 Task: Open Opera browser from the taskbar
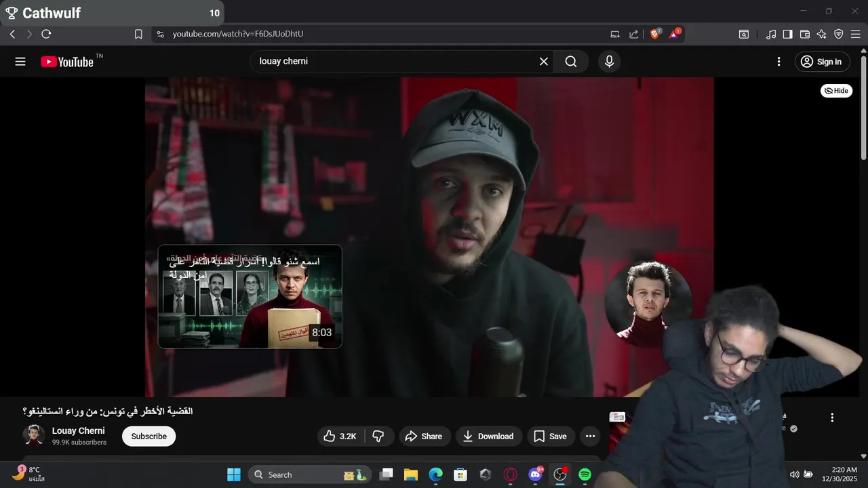click(x=511, y=474)
